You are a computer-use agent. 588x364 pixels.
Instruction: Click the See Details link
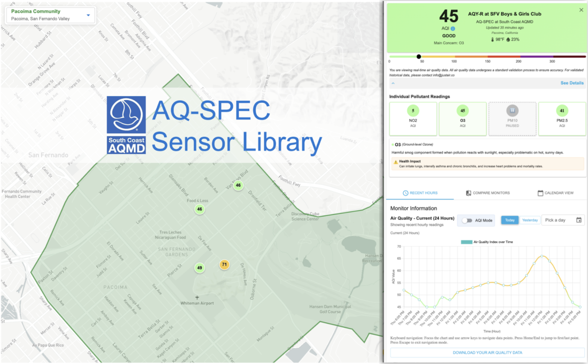[572, 83]
